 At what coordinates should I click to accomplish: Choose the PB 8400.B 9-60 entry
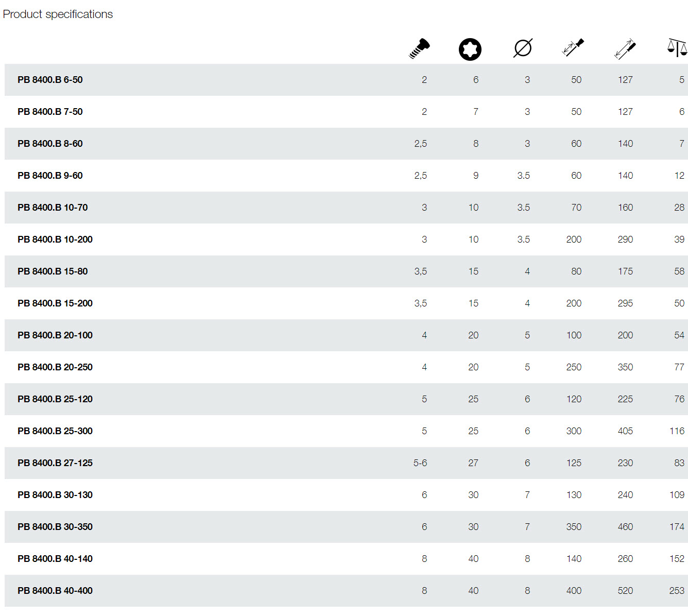pyautogui.click(x=50, y=176)
